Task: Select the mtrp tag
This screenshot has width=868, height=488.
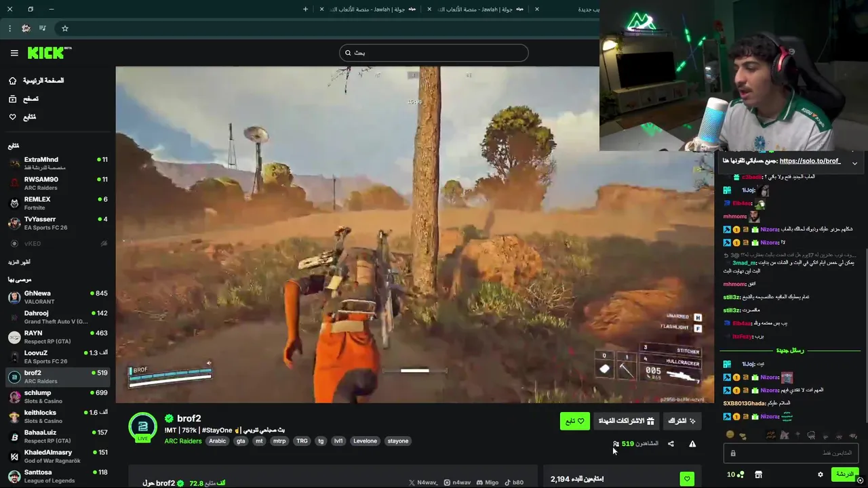Action: [279, 441]
